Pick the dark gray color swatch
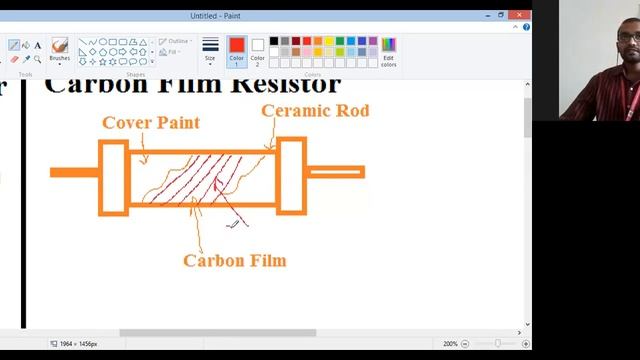The width and height of the screenshot is (640, 360). (285, 41)
